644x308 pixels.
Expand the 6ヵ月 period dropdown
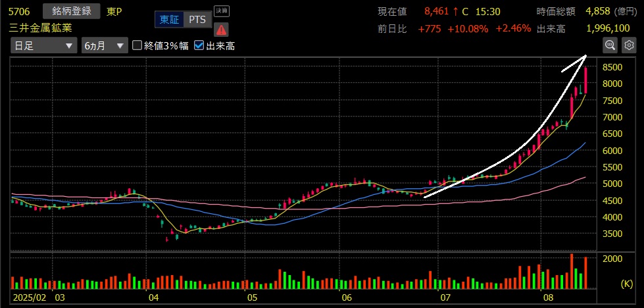pyautogui.click(x=104, y=45)
